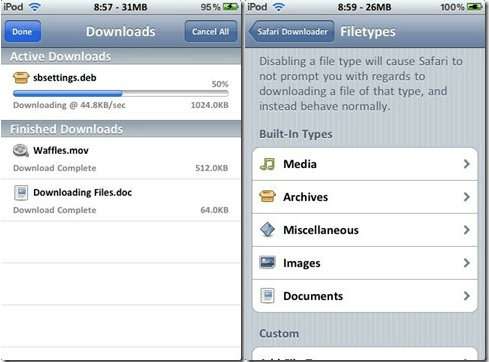Click the 50% progress label

(220, 84)
